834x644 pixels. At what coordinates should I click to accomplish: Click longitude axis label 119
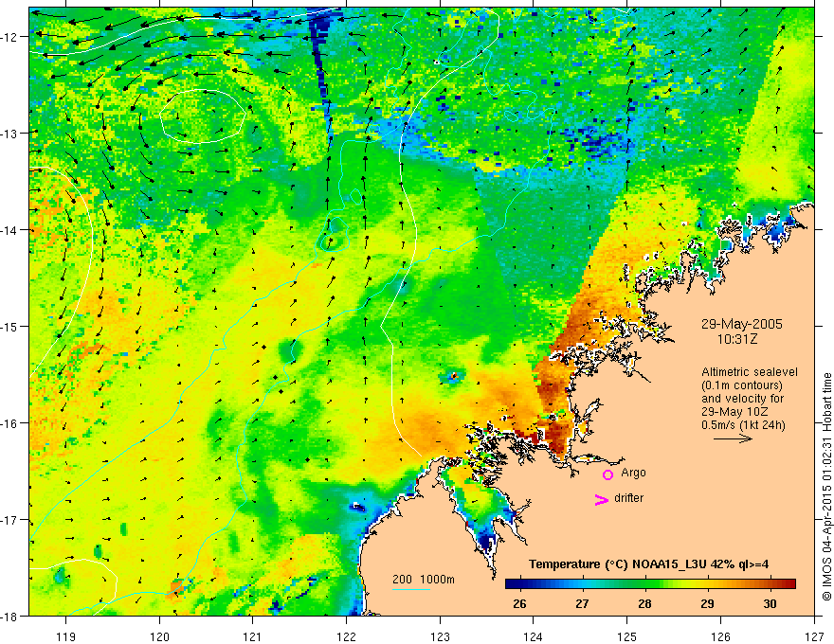[66, 636]
